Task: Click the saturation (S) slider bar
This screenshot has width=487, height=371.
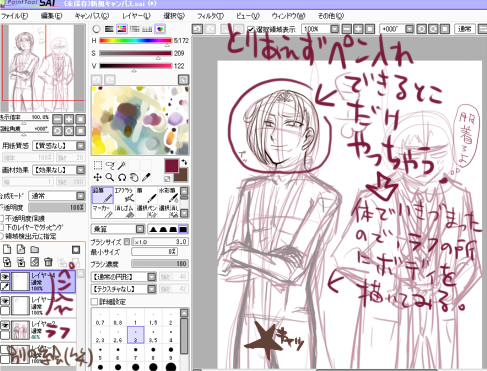Action: pyautogui.click(x=135, y=53)
